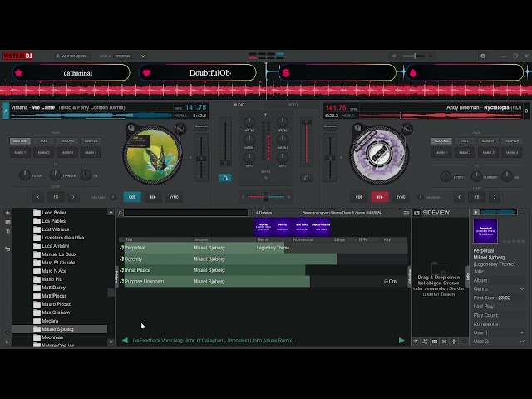Viewport: 532px width, 399px height.
Task: Go to the next LiveFeedback suggestion
Action: pos(401,340)
